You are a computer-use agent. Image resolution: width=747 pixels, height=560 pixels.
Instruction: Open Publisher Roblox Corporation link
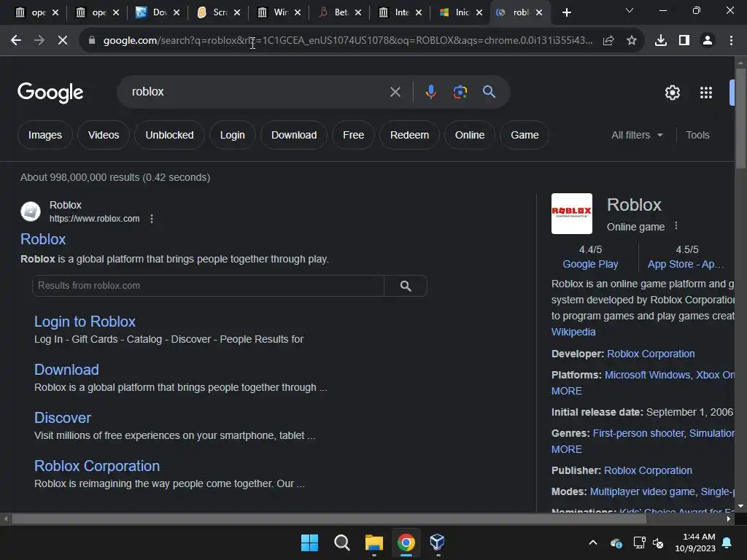pyautogui.click(x=648, y=470)
